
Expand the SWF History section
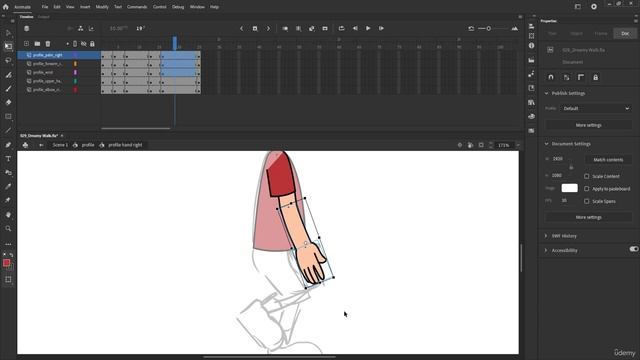coord(546,236)
